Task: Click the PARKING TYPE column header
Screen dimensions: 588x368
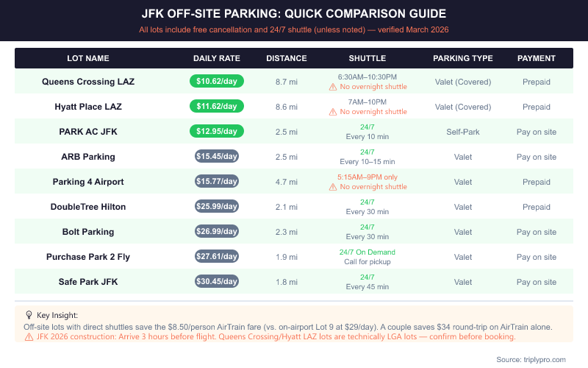Action: click(x=462, y=58)
